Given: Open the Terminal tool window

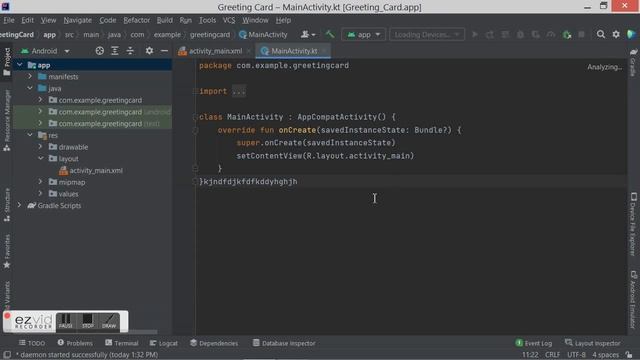Looking at the screenshot, I should coord(122,343).
